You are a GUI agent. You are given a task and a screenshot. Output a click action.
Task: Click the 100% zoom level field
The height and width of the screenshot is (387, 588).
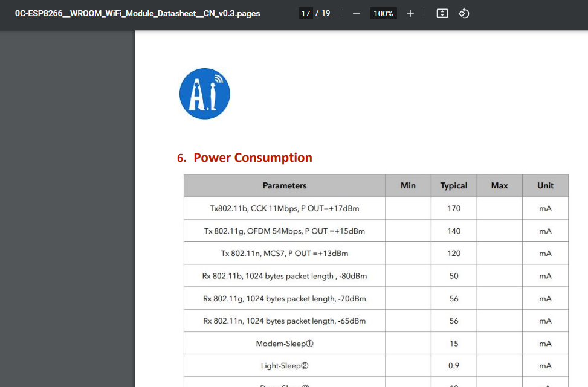point(383,13)
